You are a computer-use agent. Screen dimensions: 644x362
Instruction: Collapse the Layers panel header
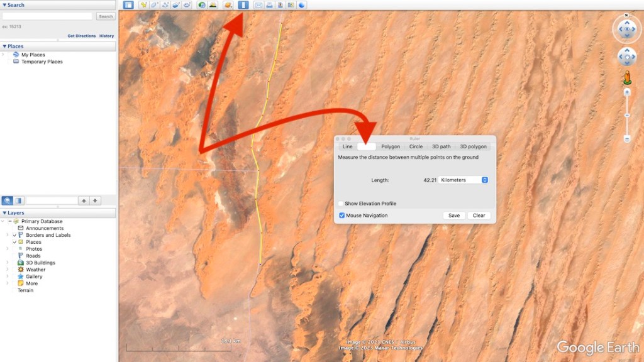5,213
